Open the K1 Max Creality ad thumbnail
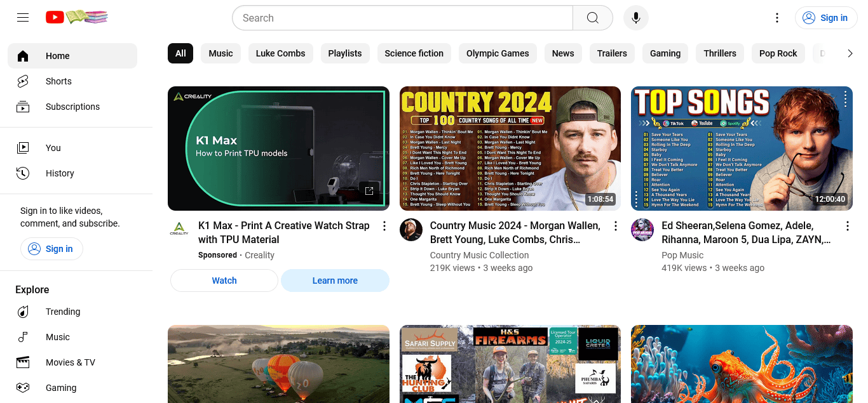The height and width of the screenshot is (403, 868). pos(278,149)
